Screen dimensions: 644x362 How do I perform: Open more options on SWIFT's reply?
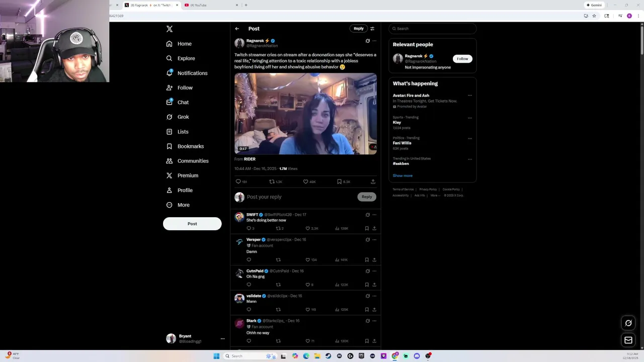point(374,215)
